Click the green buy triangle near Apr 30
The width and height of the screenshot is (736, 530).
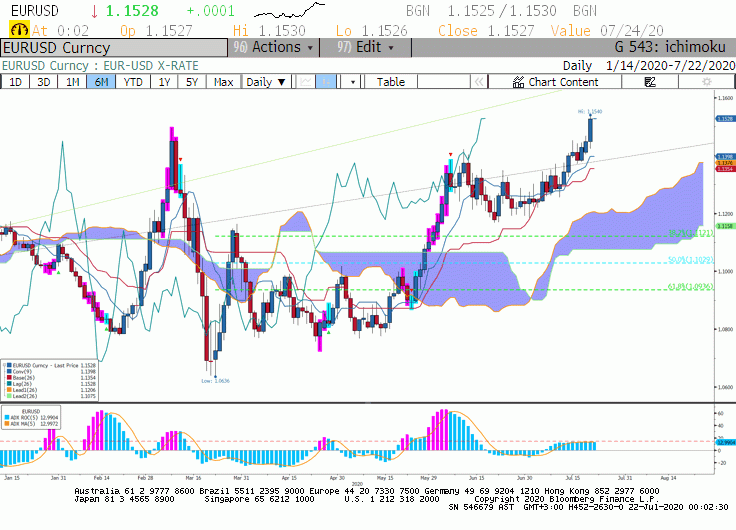click(329, 332)
